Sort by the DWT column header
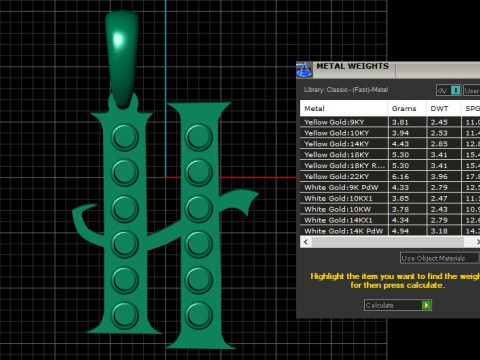 pos(444,108)
